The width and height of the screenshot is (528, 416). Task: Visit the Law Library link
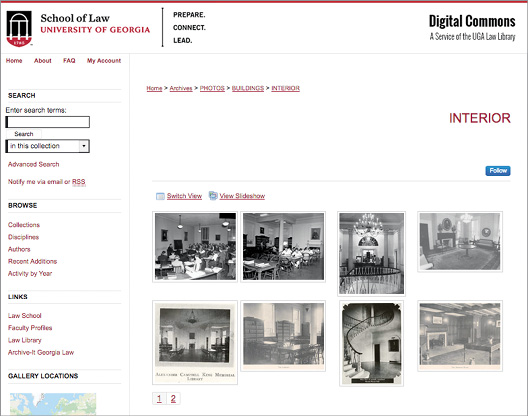25,340
